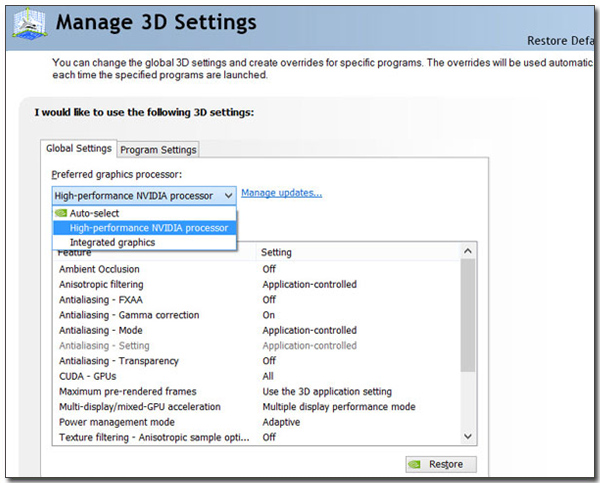Click the scrollbar down arrow in the feature list
The width and height of the screenshot is (600, 483).
(x=467, y=437)
